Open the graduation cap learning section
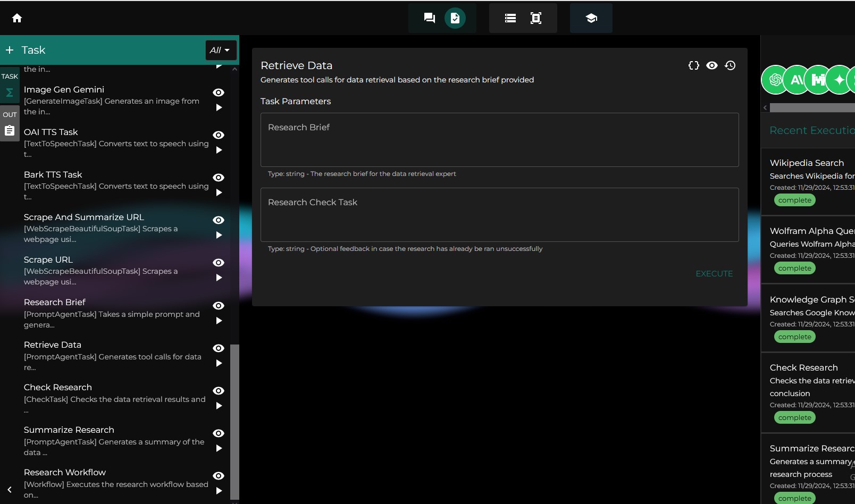Screen dimensions: 855x504 click(591, 18)
